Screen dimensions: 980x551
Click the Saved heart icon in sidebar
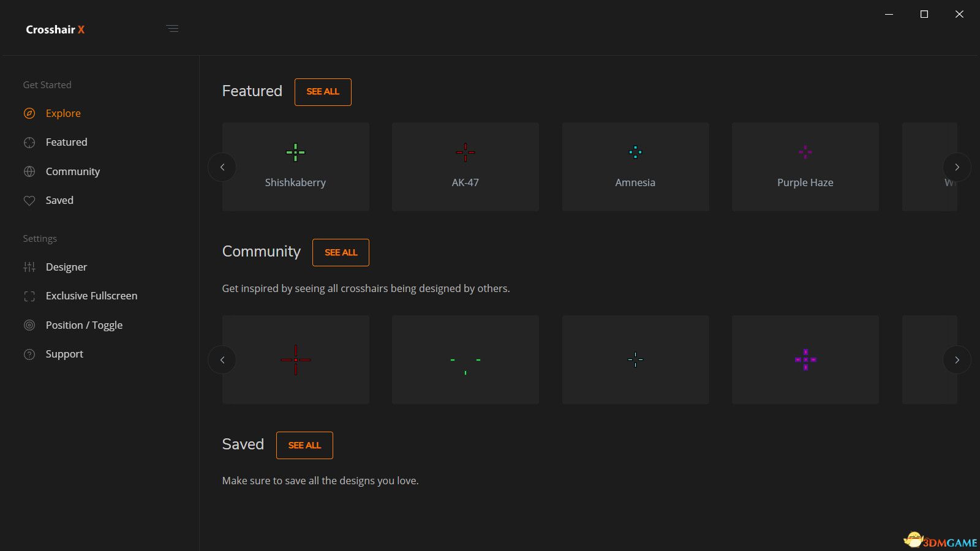pos(29,201)
